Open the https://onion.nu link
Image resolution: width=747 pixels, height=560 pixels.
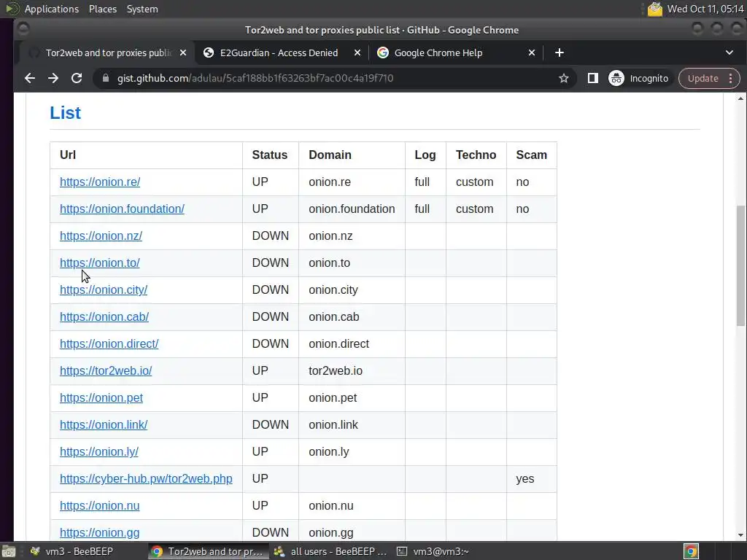pos(99,506)
